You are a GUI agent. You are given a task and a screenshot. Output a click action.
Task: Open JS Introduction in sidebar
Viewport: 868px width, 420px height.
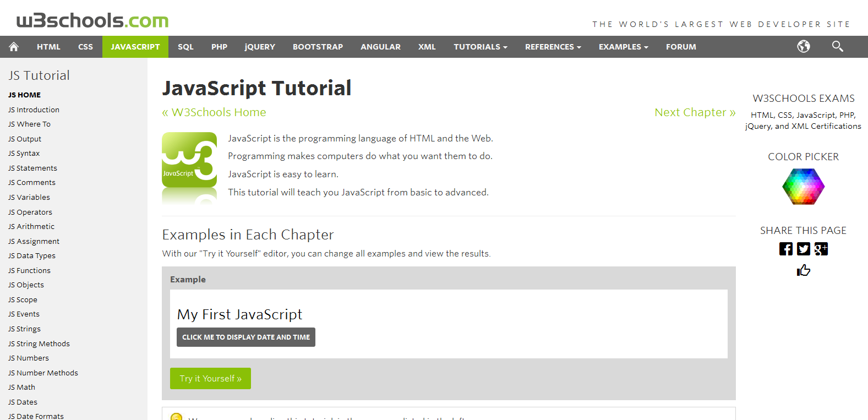34,110
